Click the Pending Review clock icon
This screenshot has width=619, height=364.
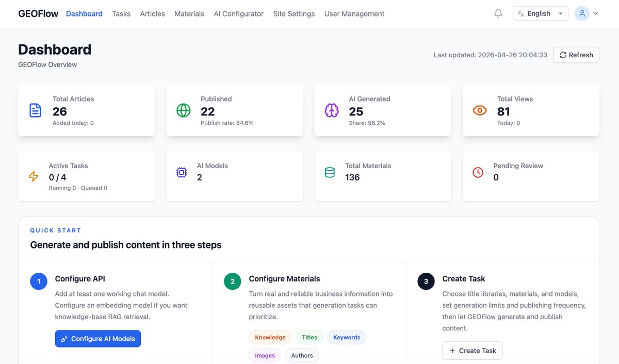click(x=478, y=173)
